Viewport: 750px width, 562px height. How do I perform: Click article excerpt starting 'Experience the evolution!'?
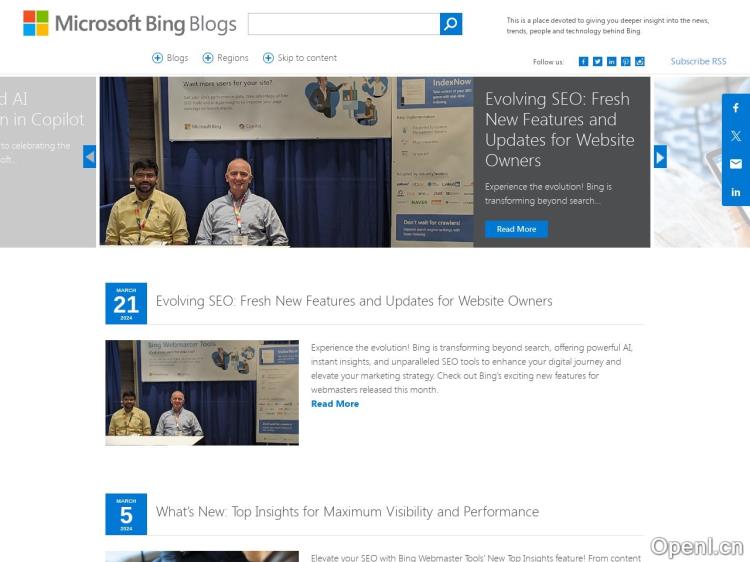click(x=472, y=369)
